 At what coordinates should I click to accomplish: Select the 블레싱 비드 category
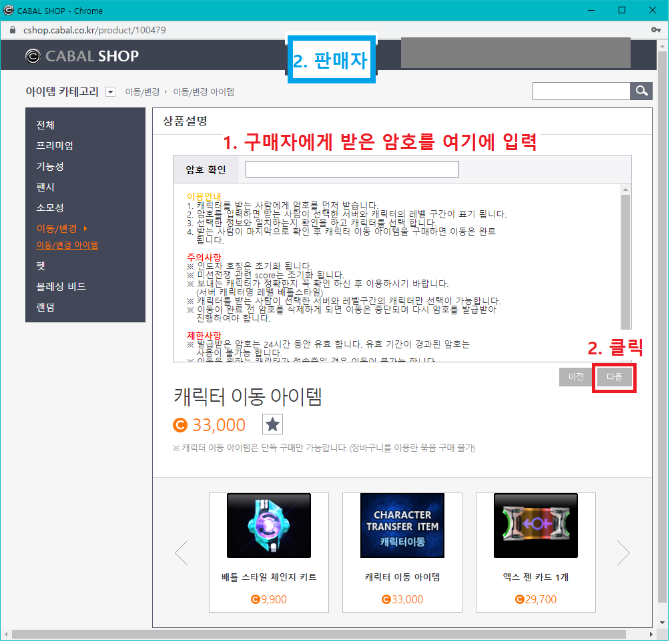[x=61, y=288]
